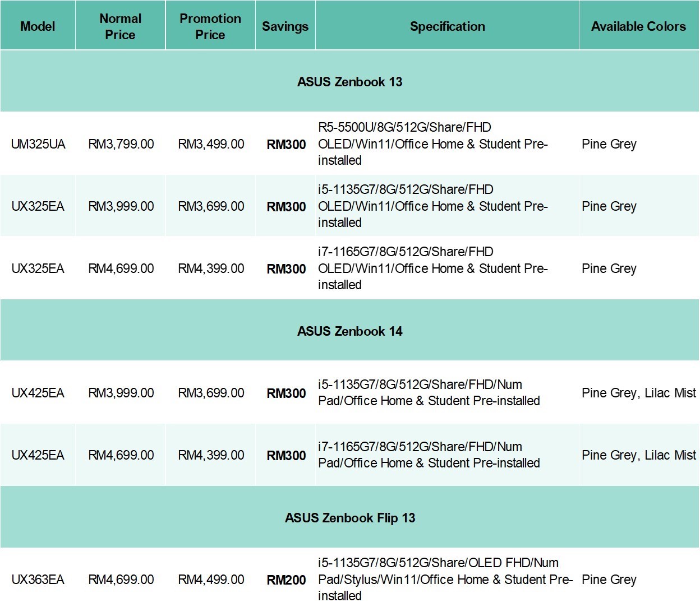Select RM300 in the UX425EA i5-1135G7 row
700x607 pixels.
[x=286, y=393]
